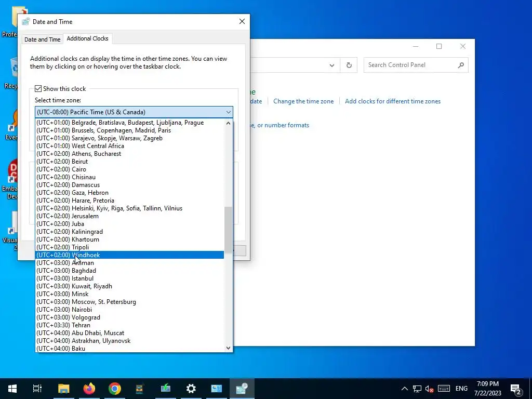Open the touch keyboard tray icon

444,389
